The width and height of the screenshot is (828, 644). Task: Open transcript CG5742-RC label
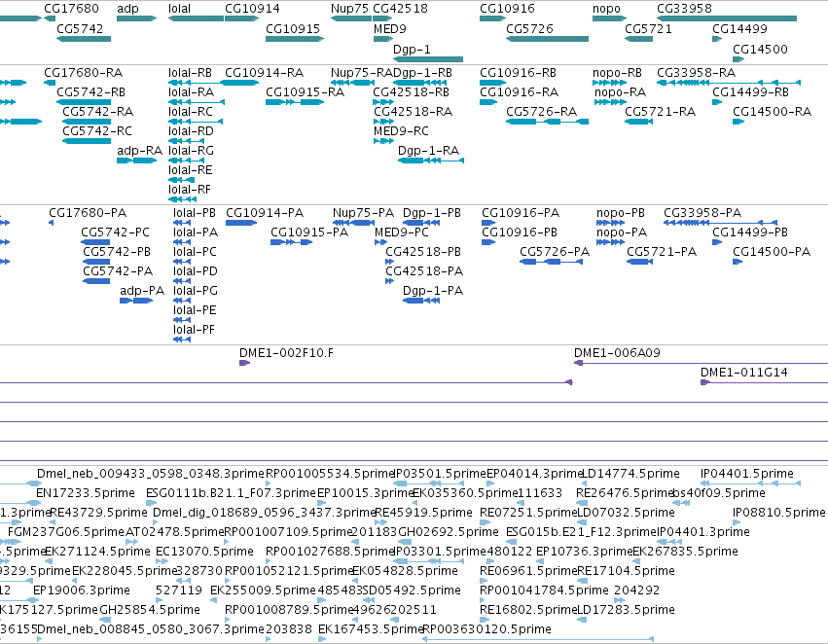pyautogui.click(x=97, y=130)
